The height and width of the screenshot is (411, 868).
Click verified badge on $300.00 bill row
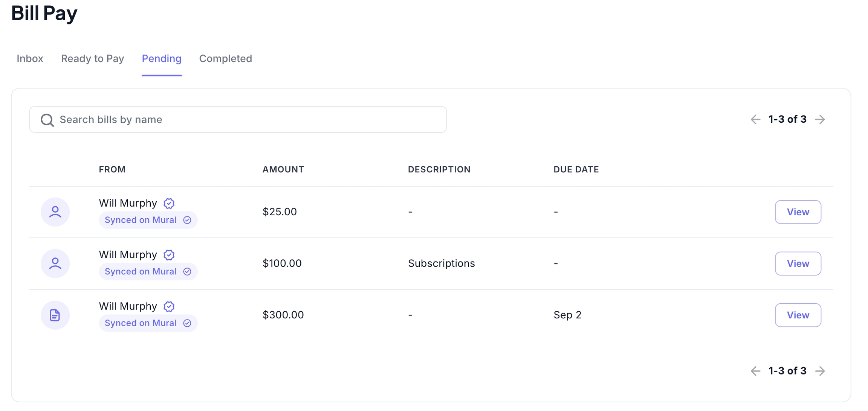[169, 306]
